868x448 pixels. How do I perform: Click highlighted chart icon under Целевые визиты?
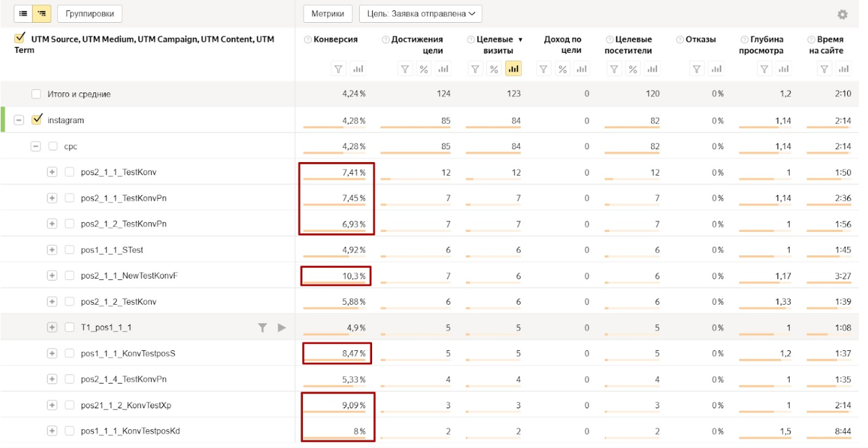[513, 68]
